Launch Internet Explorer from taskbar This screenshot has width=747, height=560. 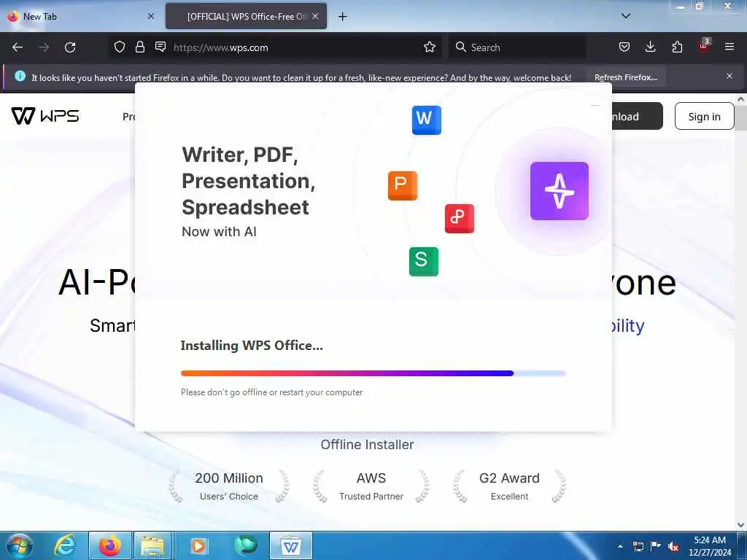pyautogui.click(x=64, y=545)
